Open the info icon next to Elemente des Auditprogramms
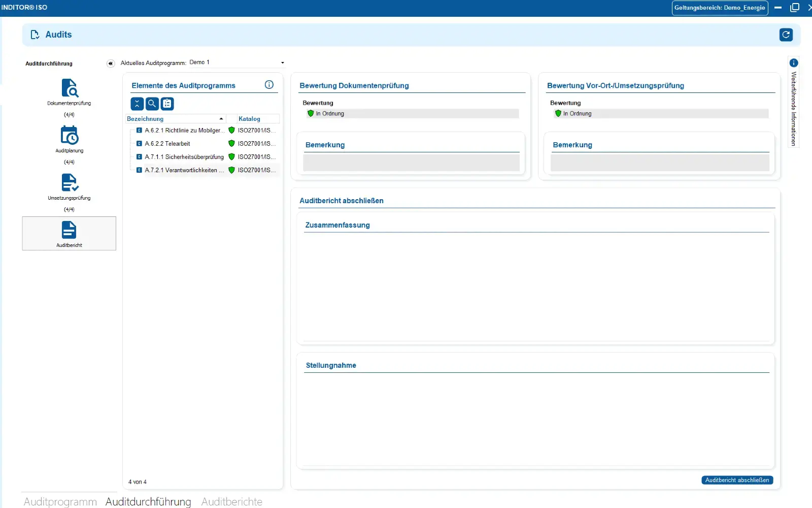 [x=269, y=84]
